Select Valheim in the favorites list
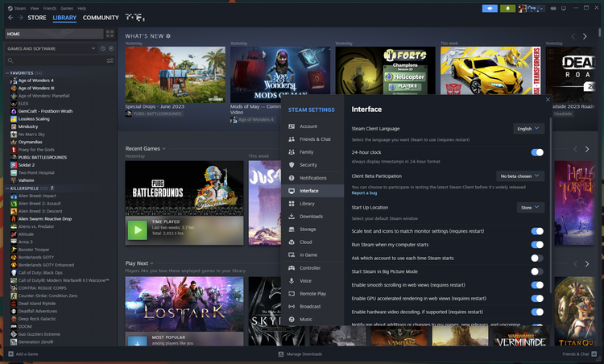This screenshot has height=364, width=604. coord(26,180)
